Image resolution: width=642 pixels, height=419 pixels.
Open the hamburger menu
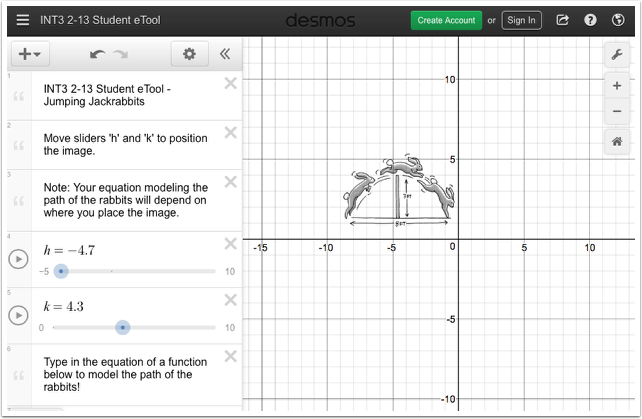pyautogui.click(x=23, y=20)
